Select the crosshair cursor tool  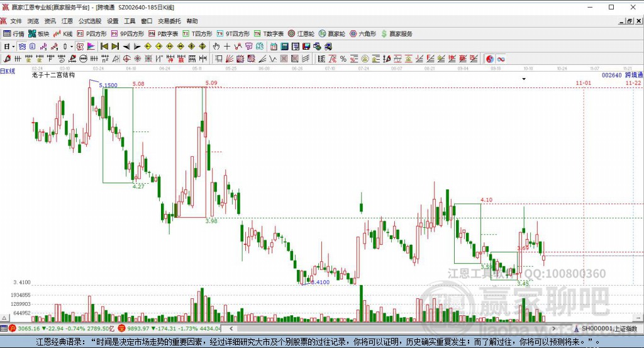tap(227, 46)
